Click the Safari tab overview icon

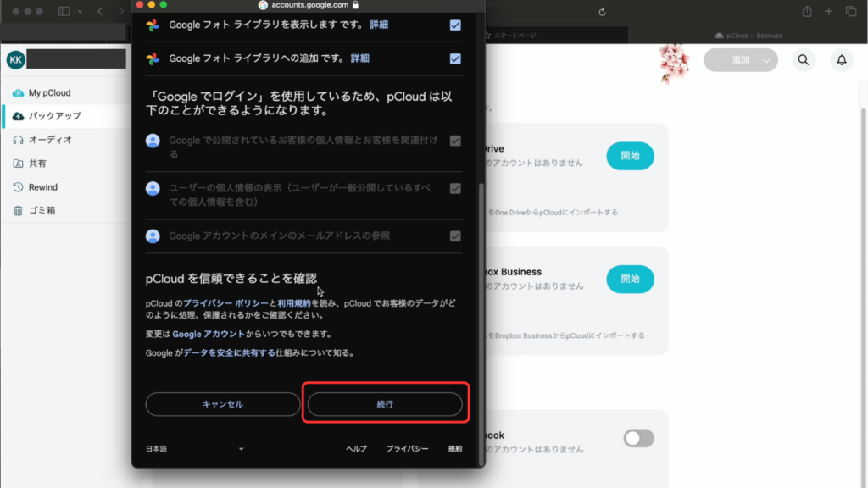click(851, 11)
